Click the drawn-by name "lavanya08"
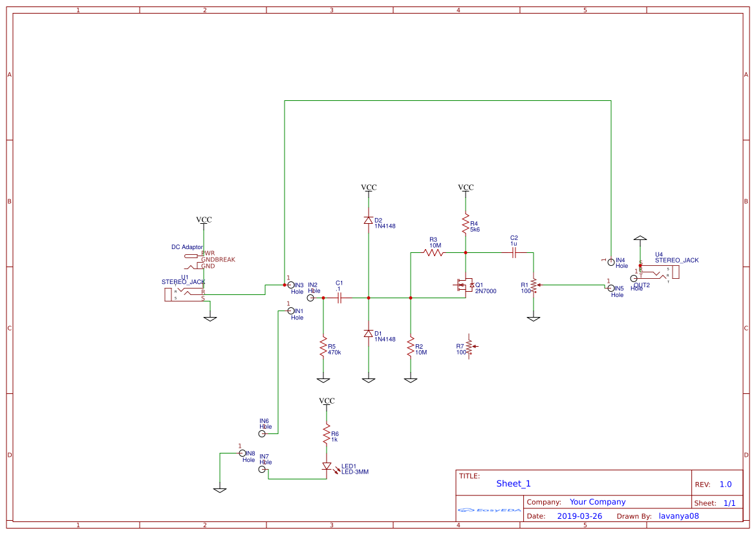756x535 pixels. (679, 516)
